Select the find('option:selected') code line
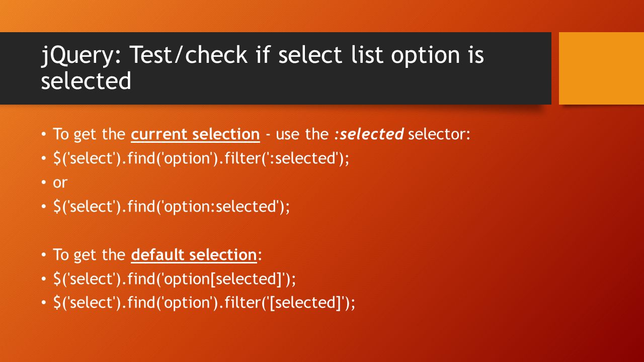 point(172,207)
